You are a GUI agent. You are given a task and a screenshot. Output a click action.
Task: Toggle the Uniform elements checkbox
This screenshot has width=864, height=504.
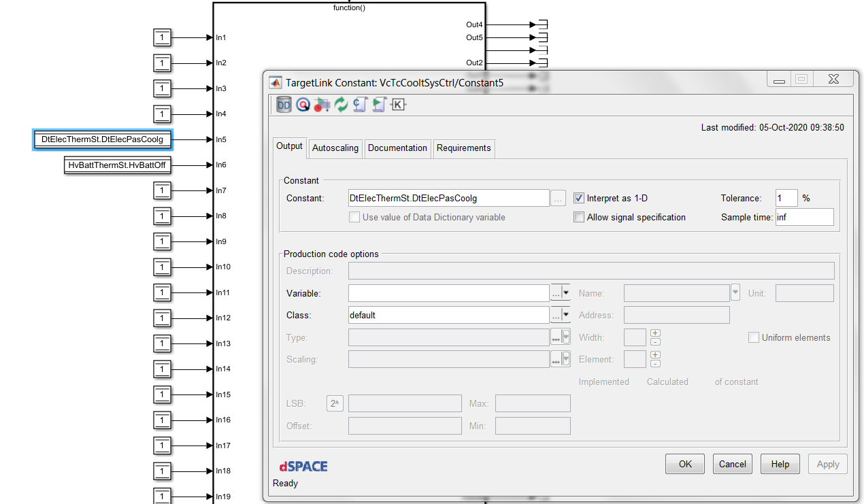pos(754,337)
